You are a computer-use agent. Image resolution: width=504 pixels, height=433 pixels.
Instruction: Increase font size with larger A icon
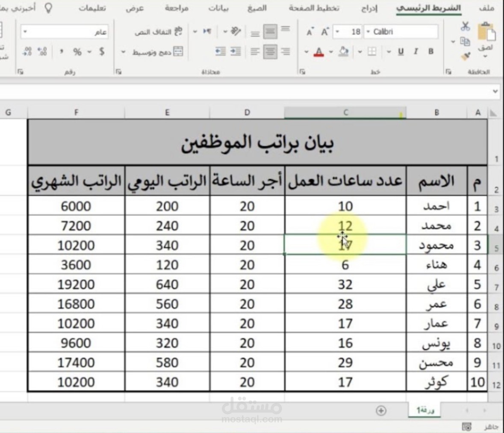(324, 32)
